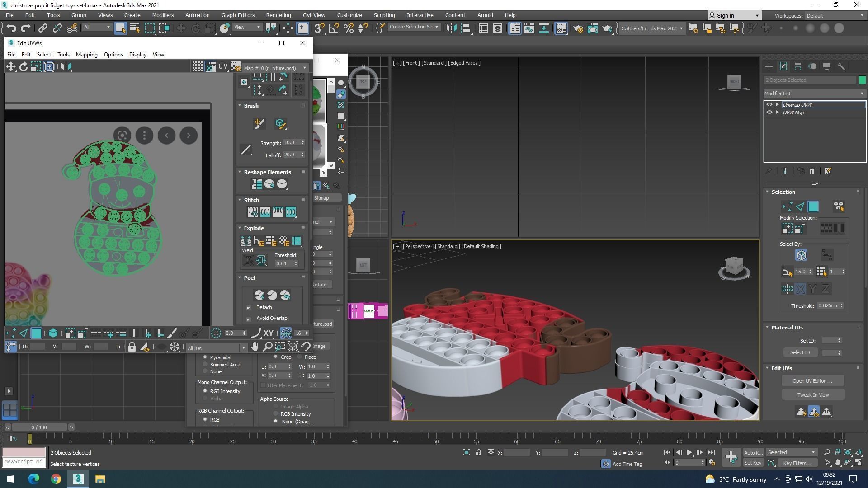The height and width of the screenshot is (488, 868).
Task: Click the Freeform Mode icon in UV editor
Action: click(49, 67)
